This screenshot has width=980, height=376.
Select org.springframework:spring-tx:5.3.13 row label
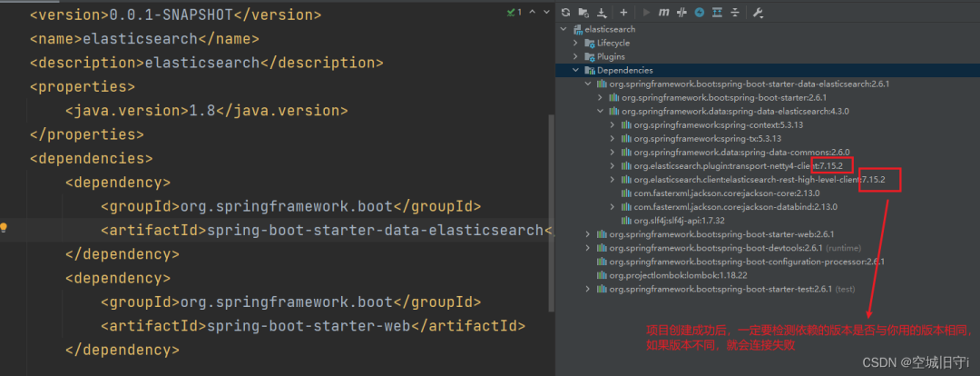[x=708, y=139]
